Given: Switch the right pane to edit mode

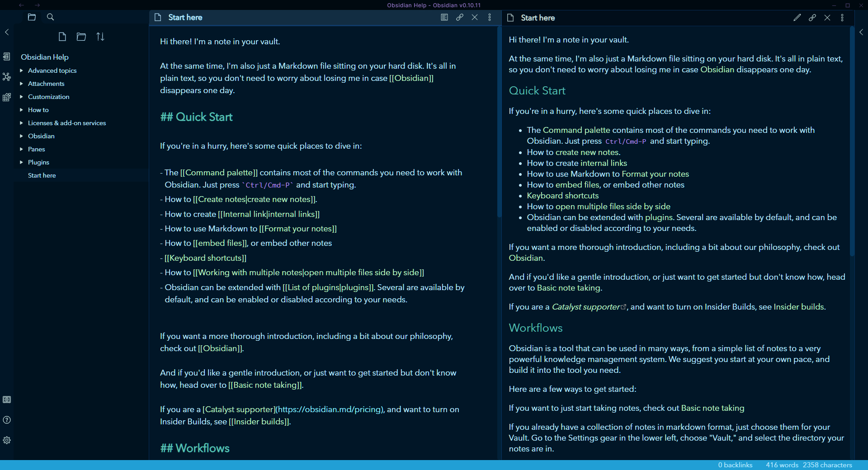Looking at the screenshot, I should pos(797,18).
